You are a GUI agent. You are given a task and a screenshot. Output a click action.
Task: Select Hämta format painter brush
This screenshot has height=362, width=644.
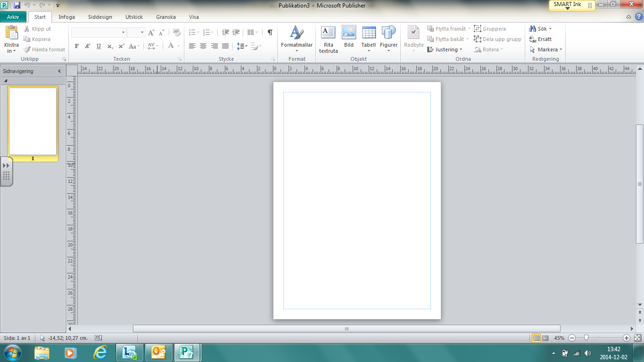pyautogui.click(x=44, y=49)
